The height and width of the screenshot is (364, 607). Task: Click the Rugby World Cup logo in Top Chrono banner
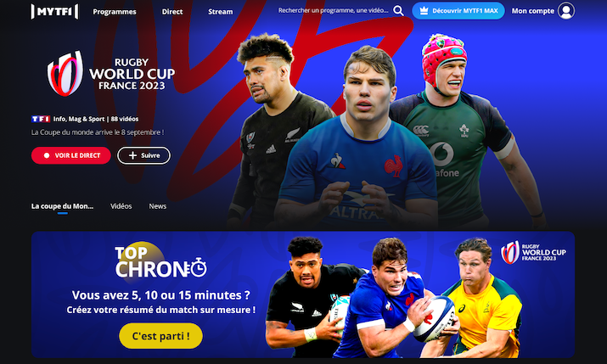point(533,252)
